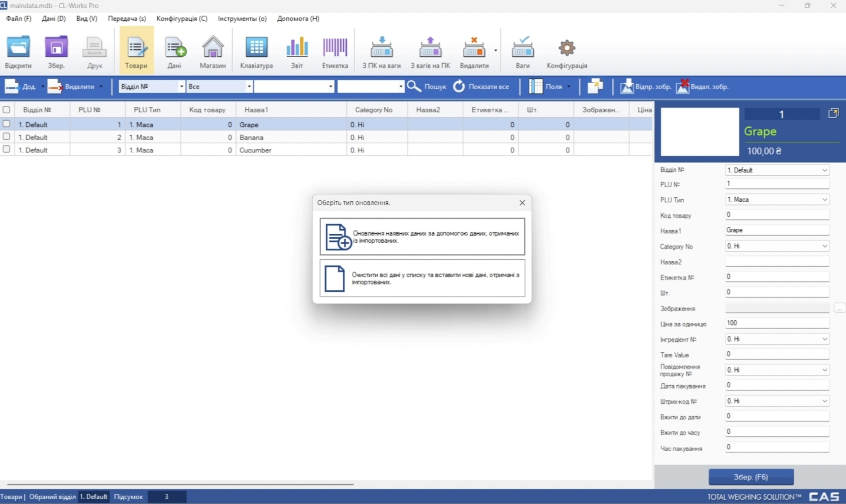The image size is (846, 504).
Task: Tick the checkbox for the Cucumber row
Action: coord(6,149)
